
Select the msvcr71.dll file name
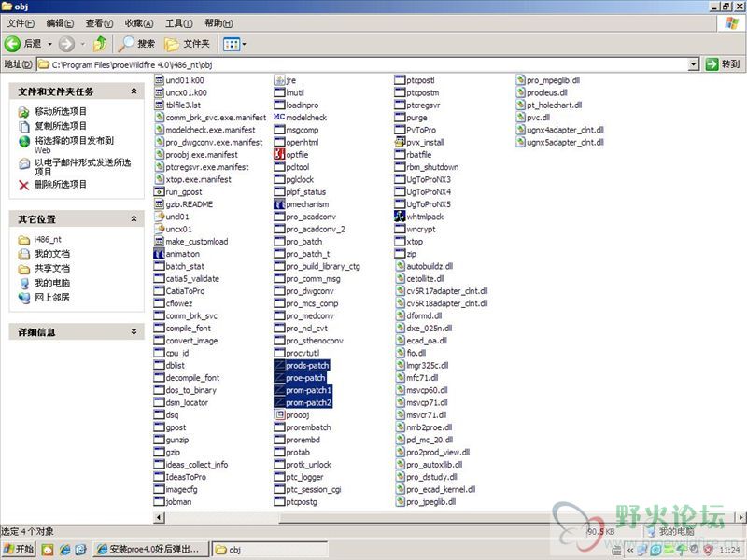tap(427, 414)
